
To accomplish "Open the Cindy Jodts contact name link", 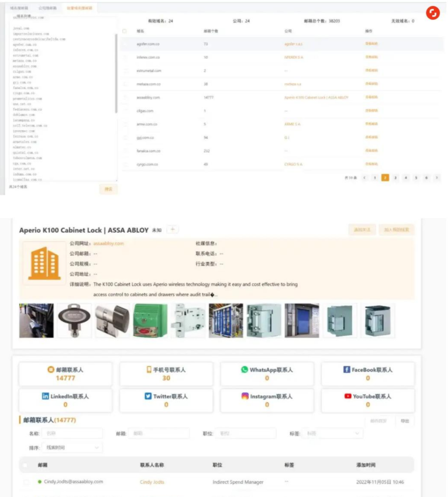I will click(x=152, y=482).
